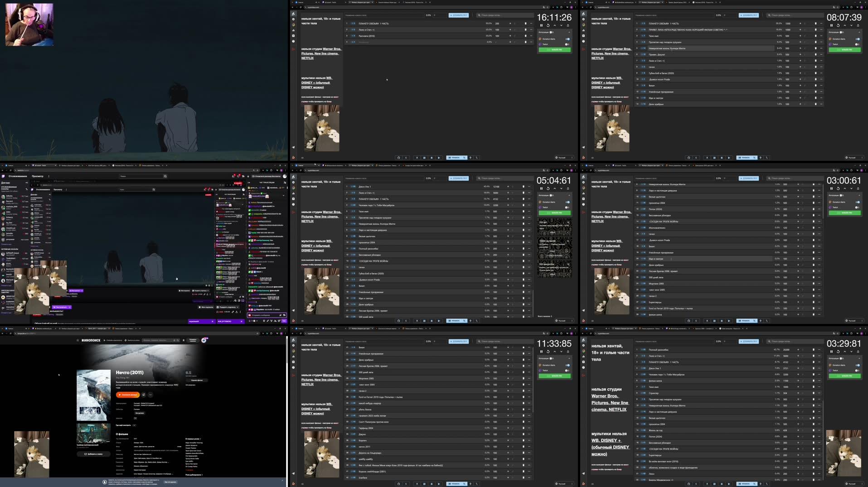The height and width of the screenshot is (487, 868).
Task: Collapse the Twitch left sidebar with the arrow icon
Action: tap(27, 183)
